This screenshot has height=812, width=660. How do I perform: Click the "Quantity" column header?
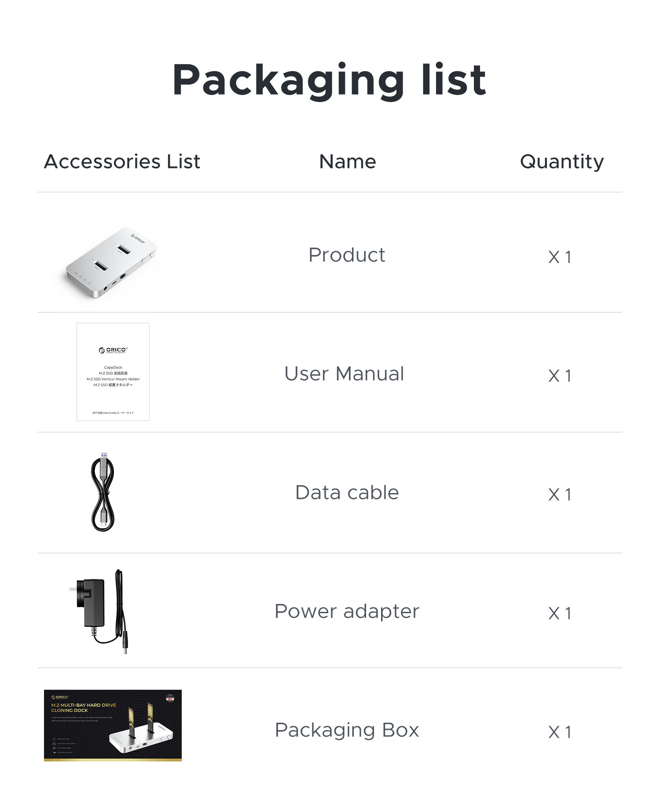[562, 162]
